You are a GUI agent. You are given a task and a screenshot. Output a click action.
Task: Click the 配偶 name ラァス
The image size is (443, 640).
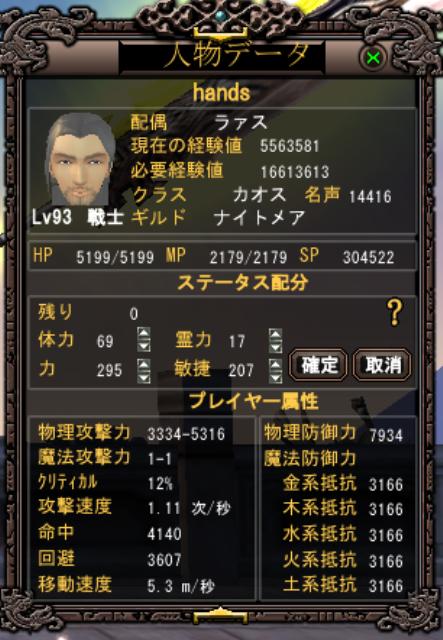(x=240, y=122)
